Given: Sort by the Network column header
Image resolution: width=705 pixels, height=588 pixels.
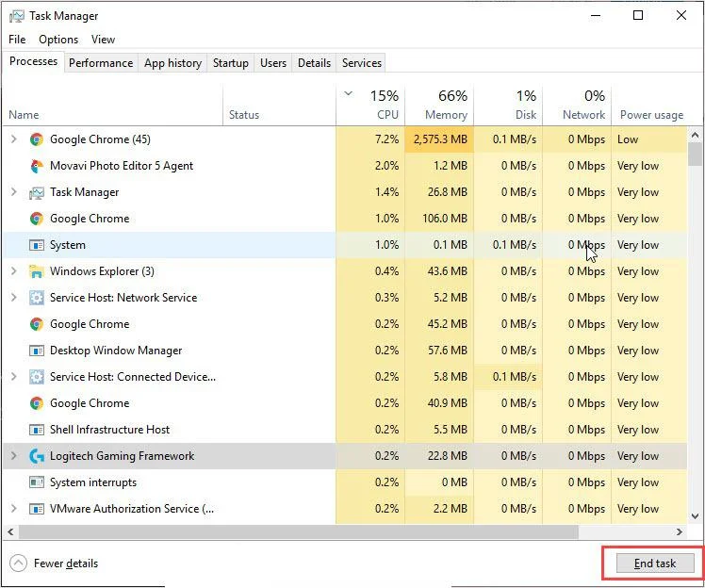Looking at the screenshot, I should (x=577, y=105).
